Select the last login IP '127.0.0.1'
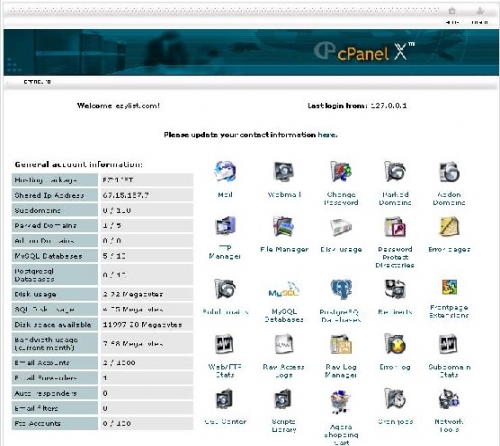Image resolution: width=500 pixels, height=446 pixels. click(389, 106)
